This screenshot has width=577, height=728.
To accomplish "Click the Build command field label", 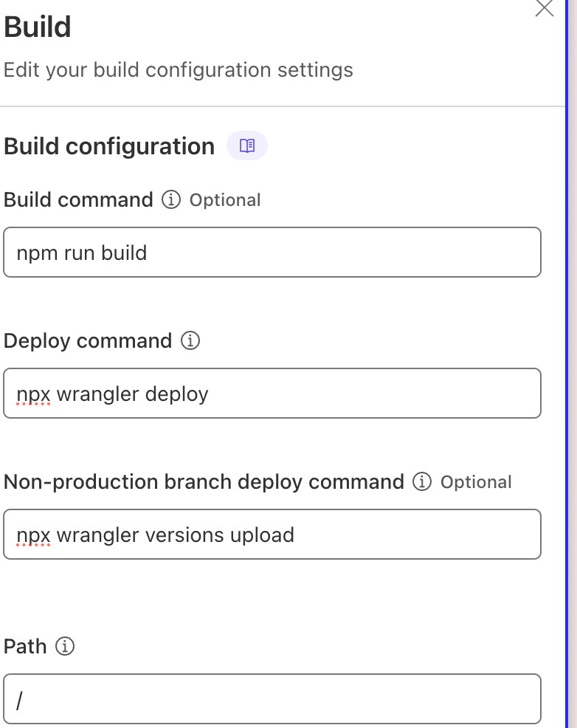I will (x=78, y=200).
